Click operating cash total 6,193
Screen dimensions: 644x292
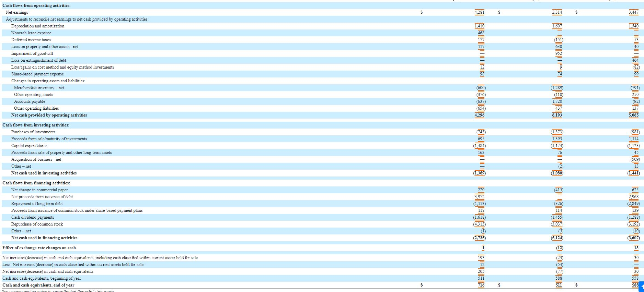[557, 115]
